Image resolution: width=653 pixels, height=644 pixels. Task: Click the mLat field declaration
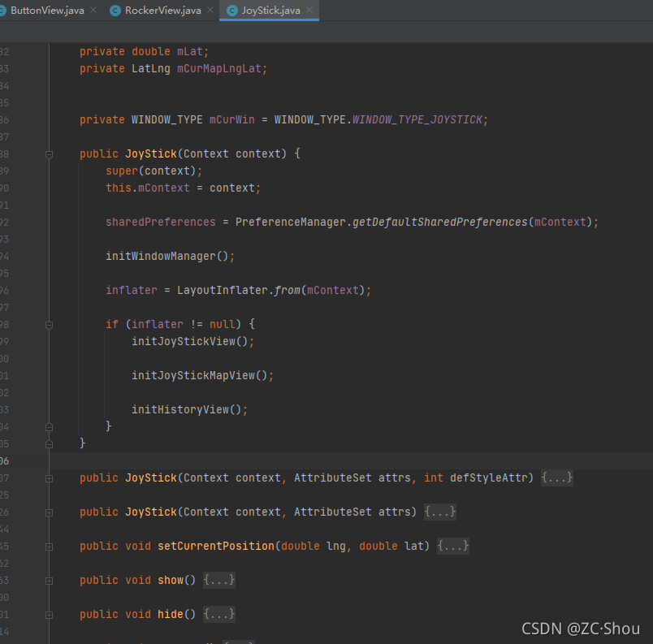point(144,52)
